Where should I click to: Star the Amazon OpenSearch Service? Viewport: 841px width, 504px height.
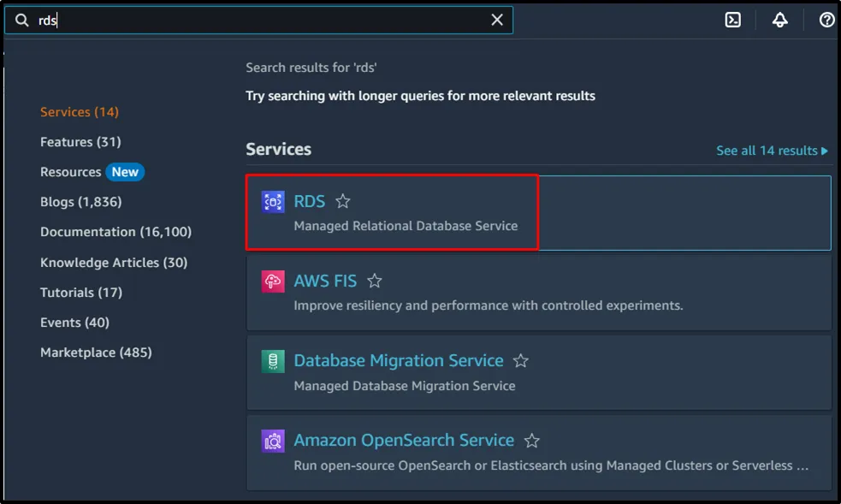(531, 441)
